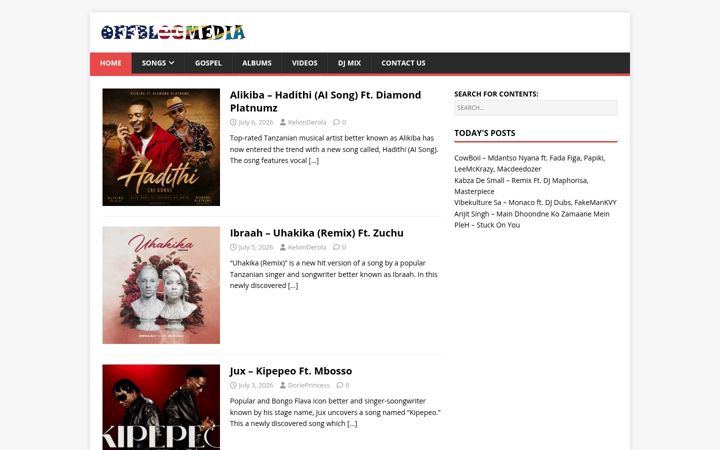Click the clock icon on Uhakika post
This screenshot has height=450, width=720.
[233, 247]
